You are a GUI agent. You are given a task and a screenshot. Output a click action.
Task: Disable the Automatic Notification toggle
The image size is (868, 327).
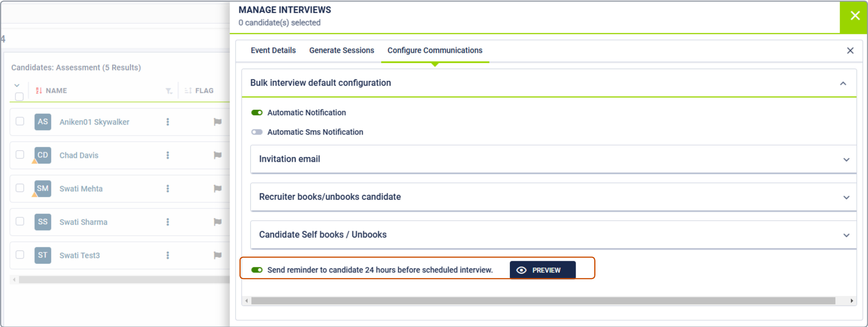tap(257, 112)
